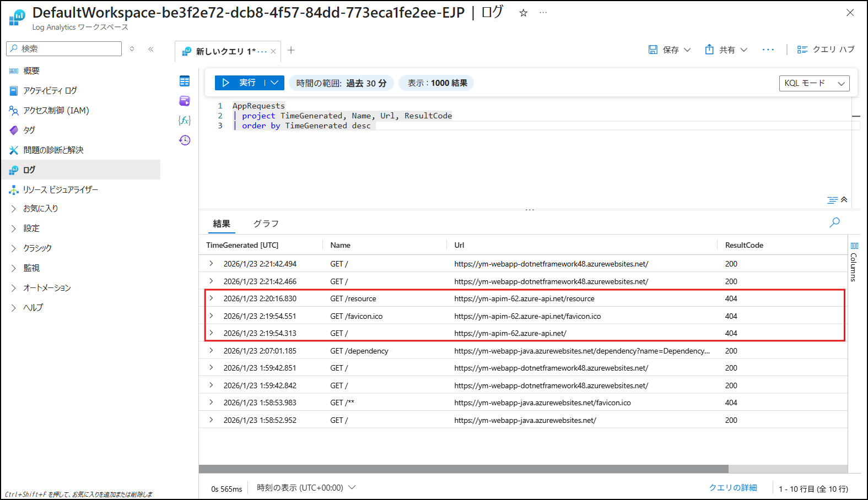Sort by ResultCode column header

(x=744, y=245)
